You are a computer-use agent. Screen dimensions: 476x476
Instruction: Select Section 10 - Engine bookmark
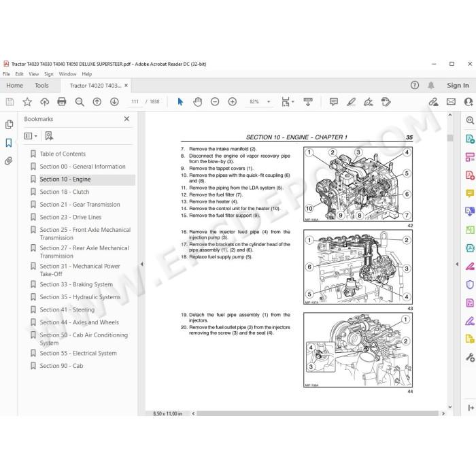[x=65, y=179]
